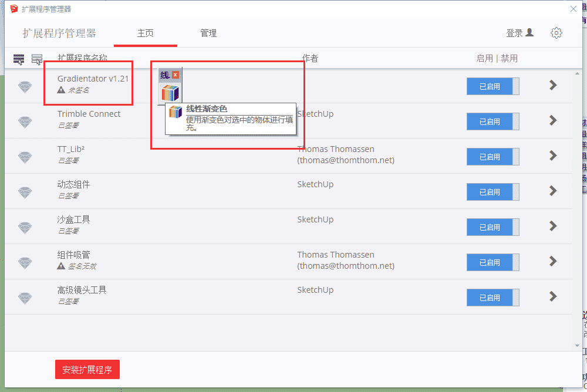Image resolution: width=587 pixels, height=392 pixels.
Task: Close the 扩展程序管理器 window
Action: coord(573,9)
